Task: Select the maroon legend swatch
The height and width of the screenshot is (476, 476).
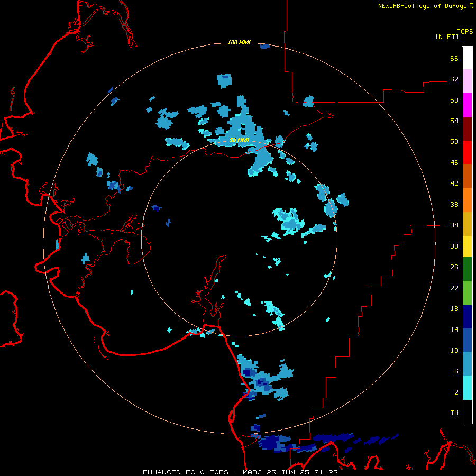Action: point(467,129)
